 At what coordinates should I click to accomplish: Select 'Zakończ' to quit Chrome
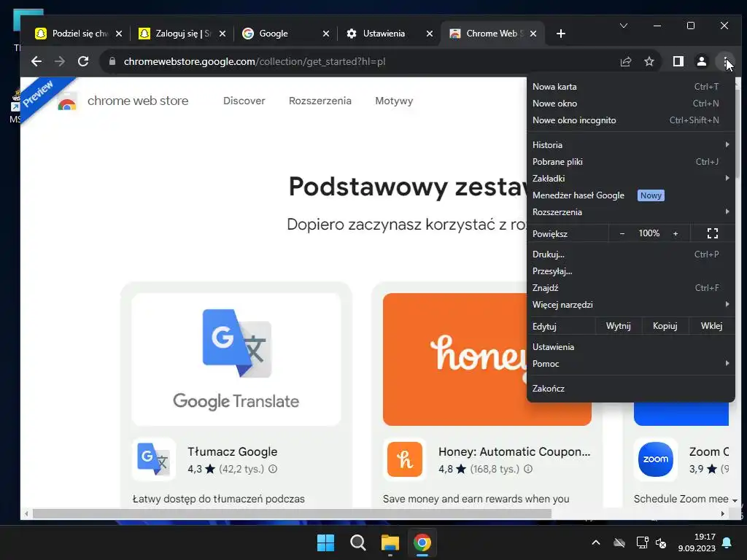[x=630, y=388]
